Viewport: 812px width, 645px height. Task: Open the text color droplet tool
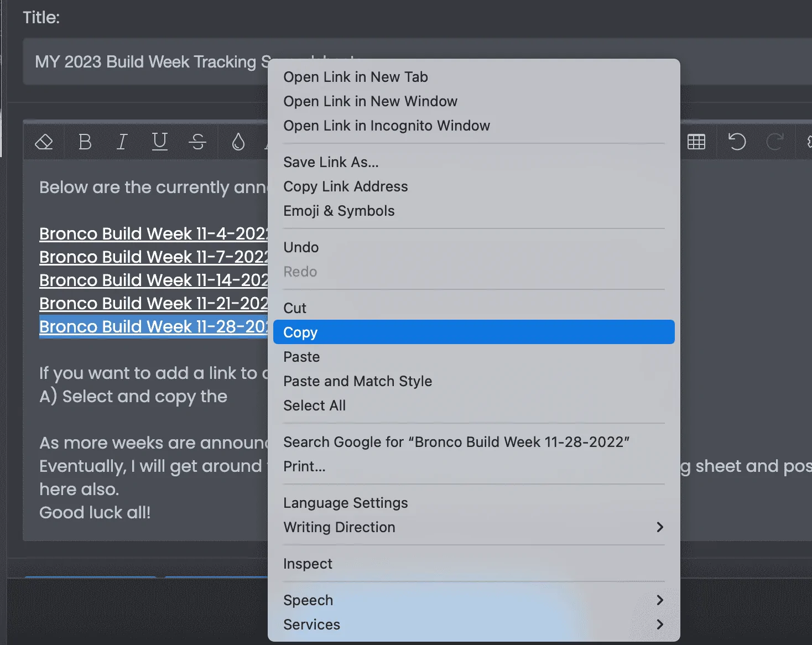point(238,142)
